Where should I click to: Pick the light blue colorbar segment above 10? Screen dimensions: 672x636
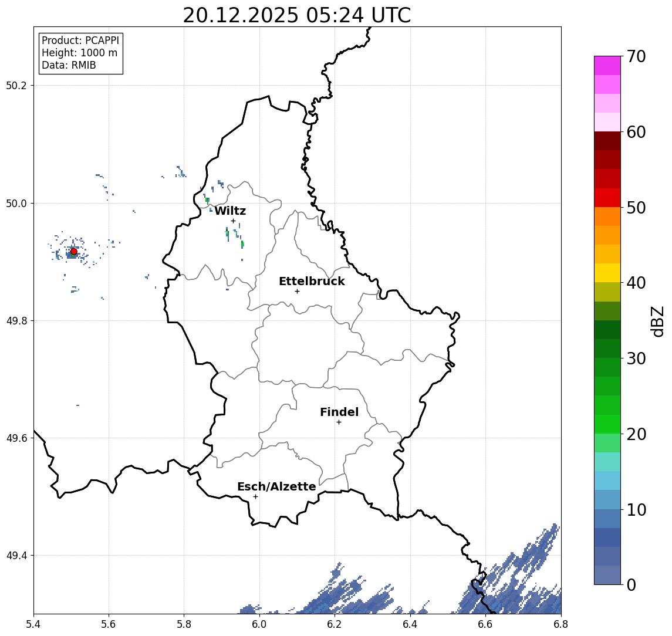tap(607, 481)
